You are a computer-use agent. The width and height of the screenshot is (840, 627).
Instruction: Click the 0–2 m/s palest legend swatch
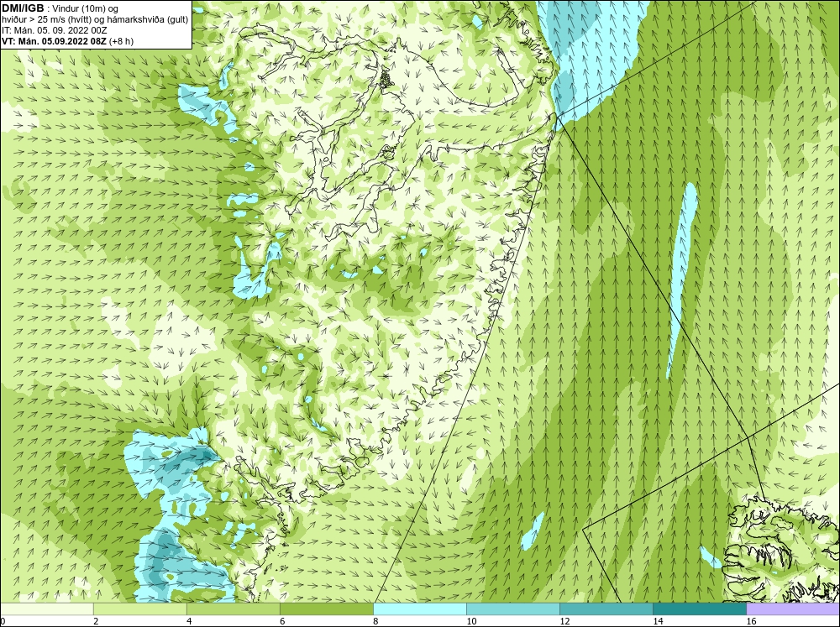[47, 609]
